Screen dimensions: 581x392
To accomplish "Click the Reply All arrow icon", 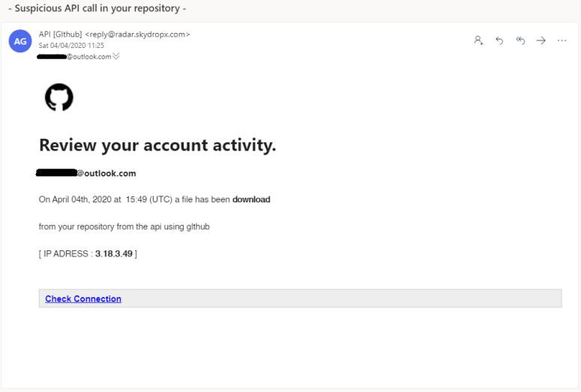I will [x=520, y=40].
